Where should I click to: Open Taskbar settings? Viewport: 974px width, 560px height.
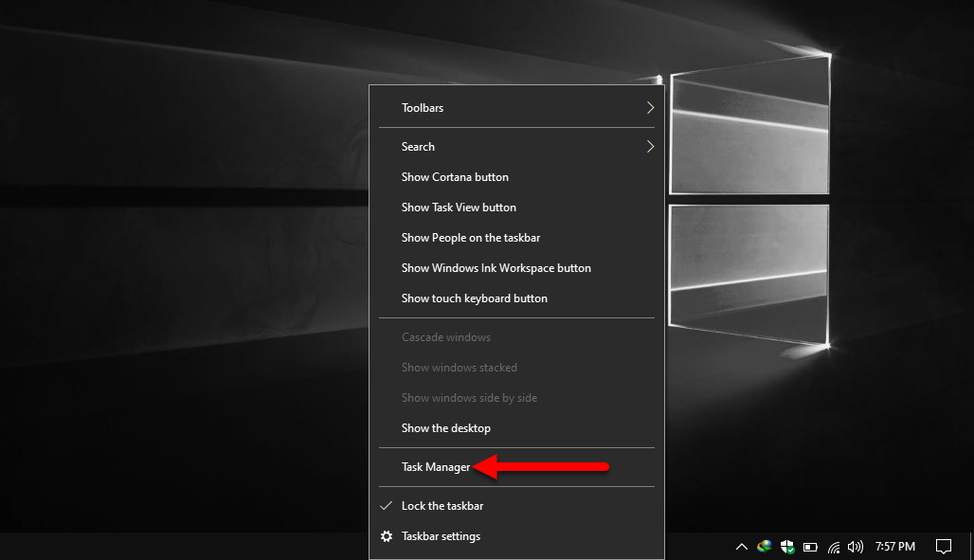(x=516, y=536)
